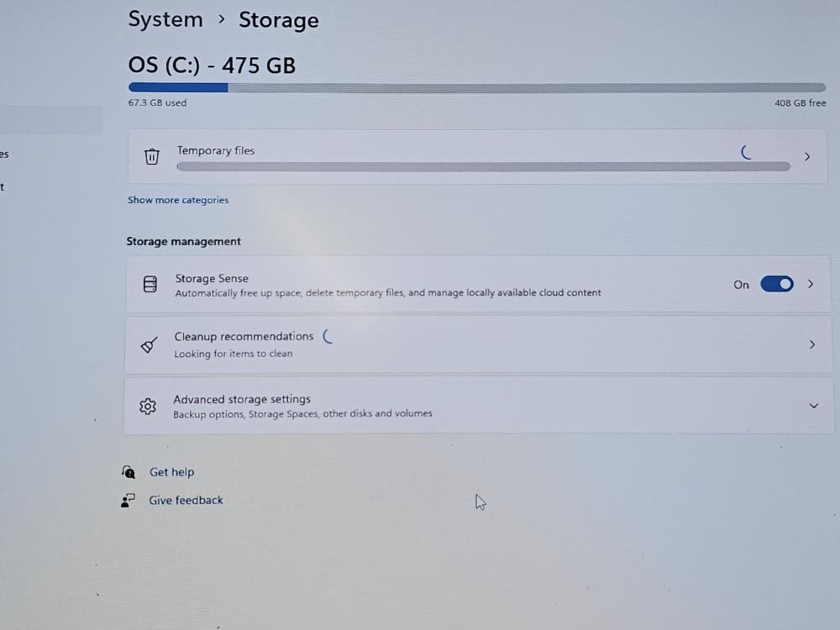Click the 'On' status next to Storage Sense

pyautogui.click(x=742, y=285)
